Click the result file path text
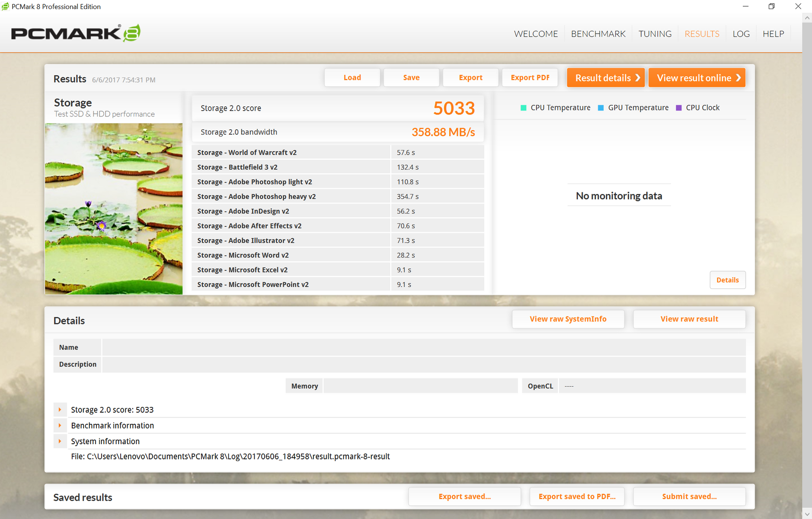This screenshot has width=812, height=519. click(x=230, y=456)
